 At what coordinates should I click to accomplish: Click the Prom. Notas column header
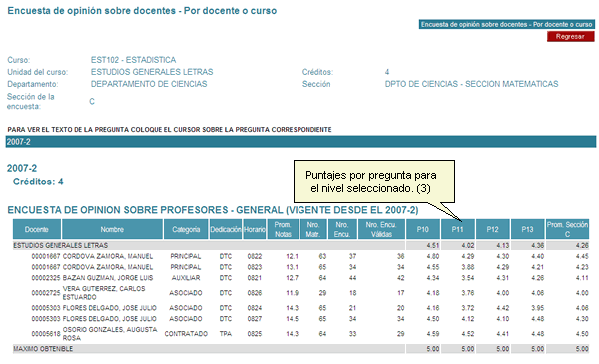283,229
